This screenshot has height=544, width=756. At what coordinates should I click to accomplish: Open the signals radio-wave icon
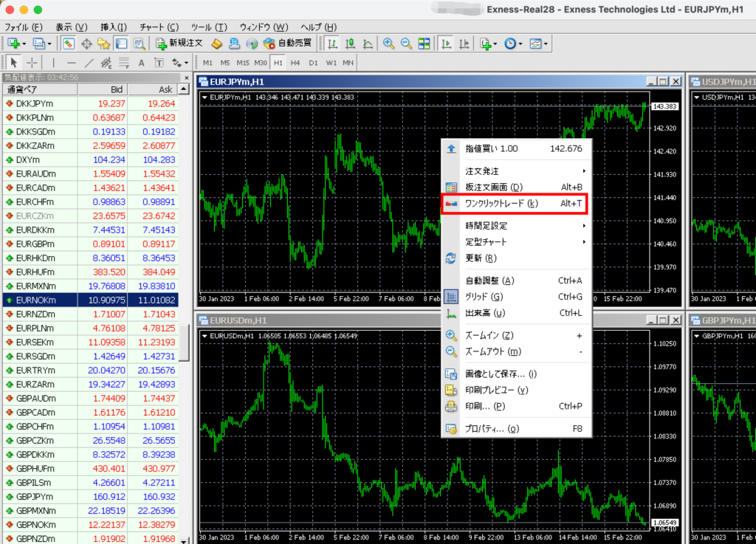point(252,44)
